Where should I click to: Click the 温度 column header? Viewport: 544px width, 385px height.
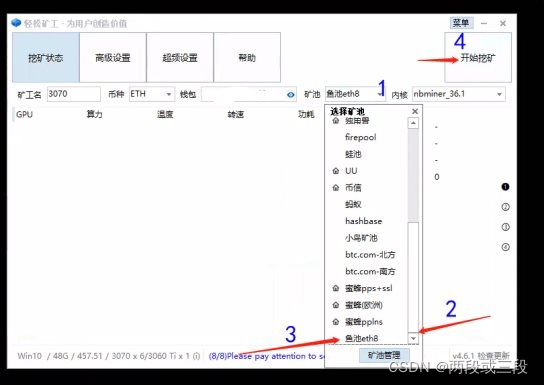pos(165,114)
